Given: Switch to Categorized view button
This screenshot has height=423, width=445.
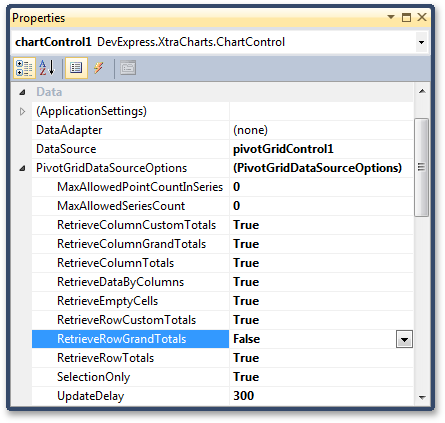Looking at the screenshot, I should (24, 68).
